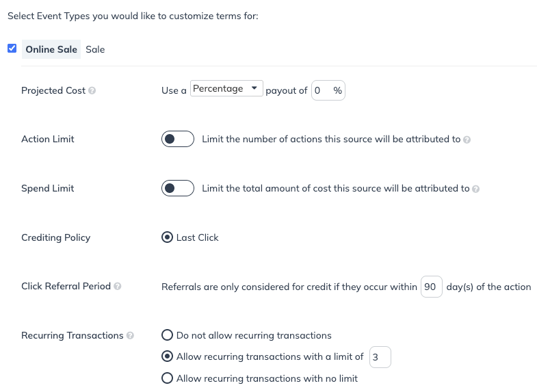
Task: Choose Allow recurring transactions with a limit
Action: (166, 356)
